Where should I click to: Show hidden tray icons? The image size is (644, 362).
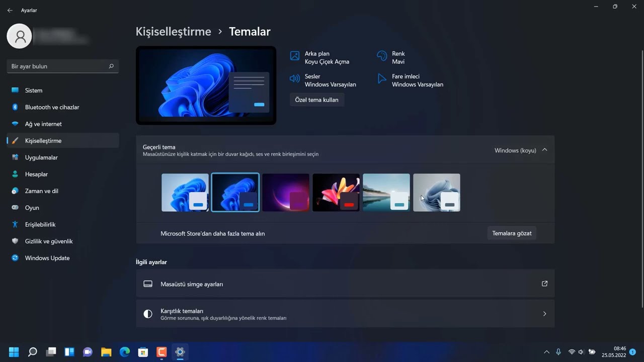(x=546, y=352)
